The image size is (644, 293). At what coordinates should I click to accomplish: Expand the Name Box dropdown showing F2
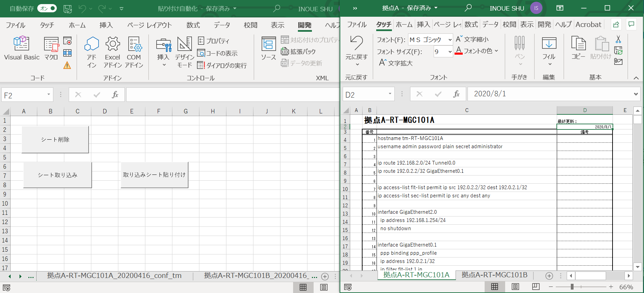click(49, 95)
